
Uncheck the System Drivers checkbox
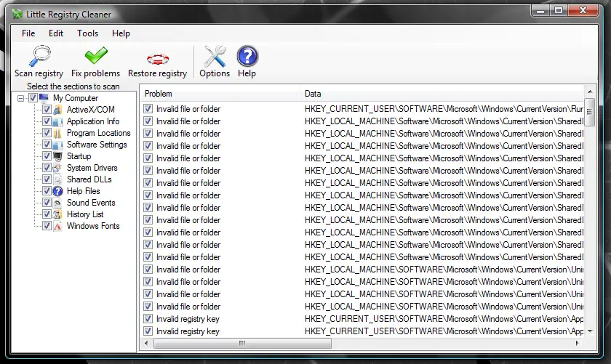pyautogui.click(x=47, y=168)
